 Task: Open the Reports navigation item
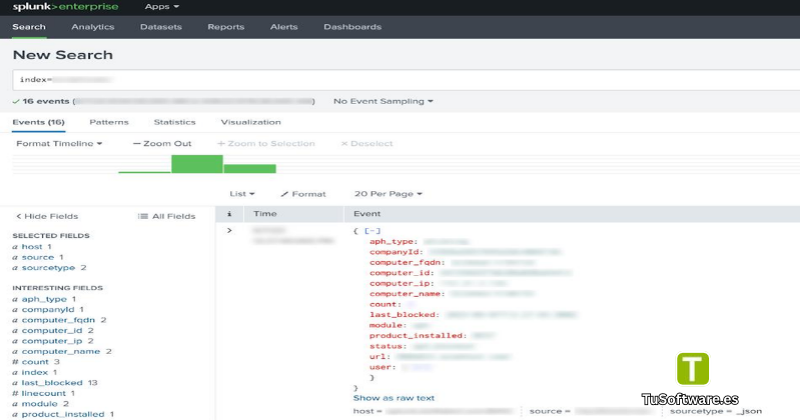tap(226, 27)
